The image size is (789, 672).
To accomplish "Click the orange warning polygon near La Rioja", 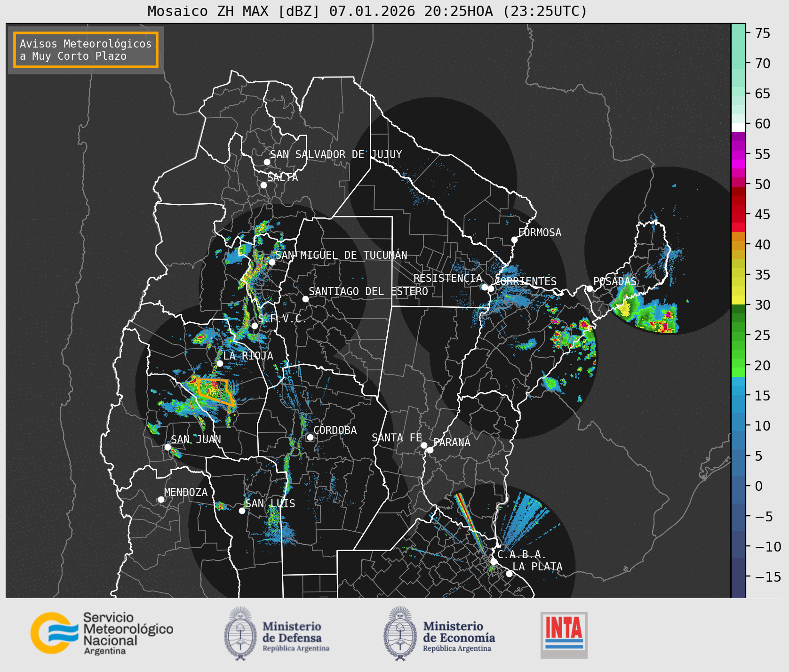I will point(215,392).
